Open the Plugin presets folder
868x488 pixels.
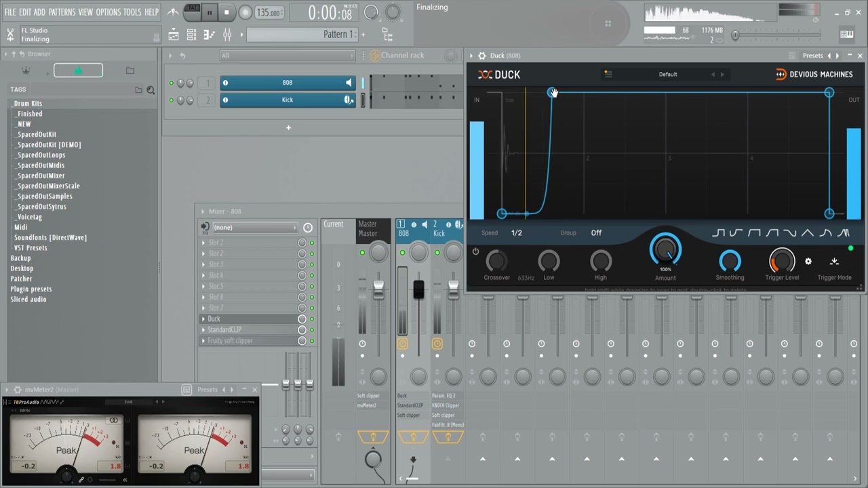(x=31, y=289)
